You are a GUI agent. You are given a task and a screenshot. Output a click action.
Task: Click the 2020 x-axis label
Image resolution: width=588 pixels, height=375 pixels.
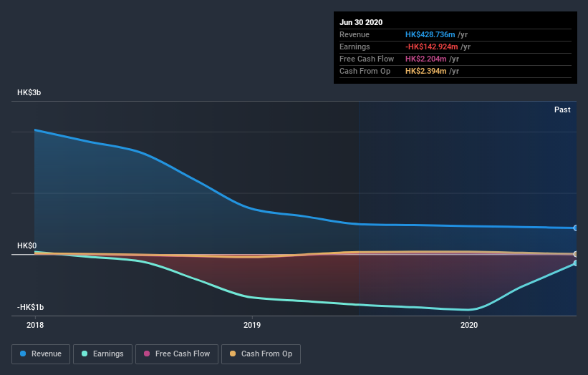[469, 325]
